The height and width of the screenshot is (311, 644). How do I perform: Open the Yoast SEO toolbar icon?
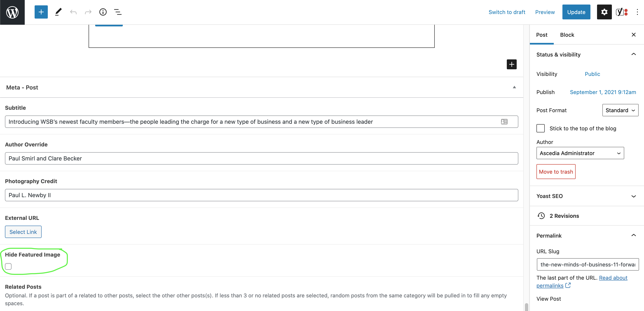click(622, 12)
